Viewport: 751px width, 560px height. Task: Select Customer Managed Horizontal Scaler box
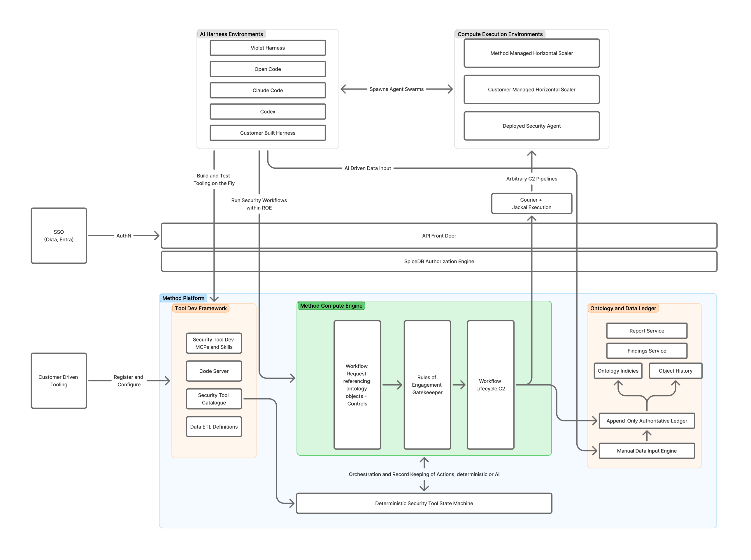pos(531,89)
